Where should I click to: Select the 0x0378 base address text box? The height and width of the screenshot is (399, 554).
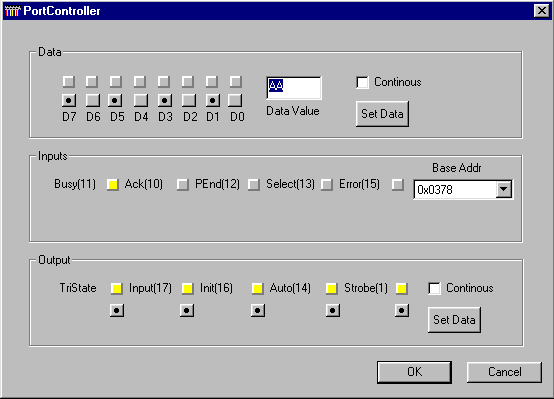(x=455, y=190)
